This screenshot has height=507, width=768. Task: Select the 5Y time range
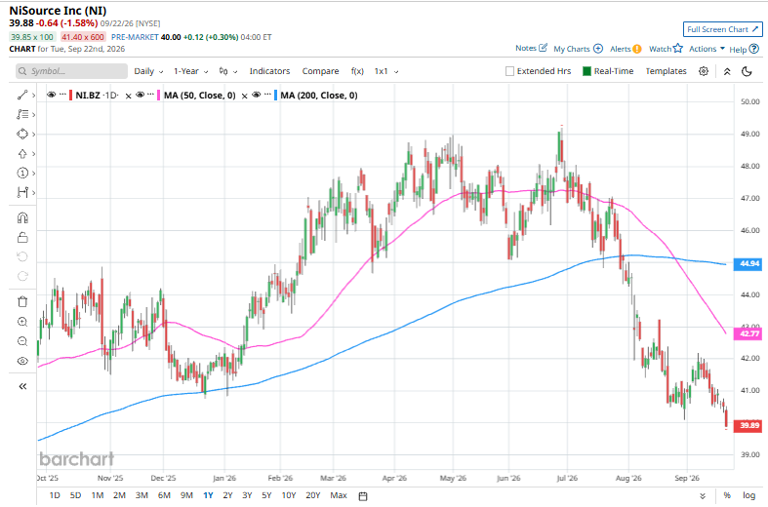point(266,495)
